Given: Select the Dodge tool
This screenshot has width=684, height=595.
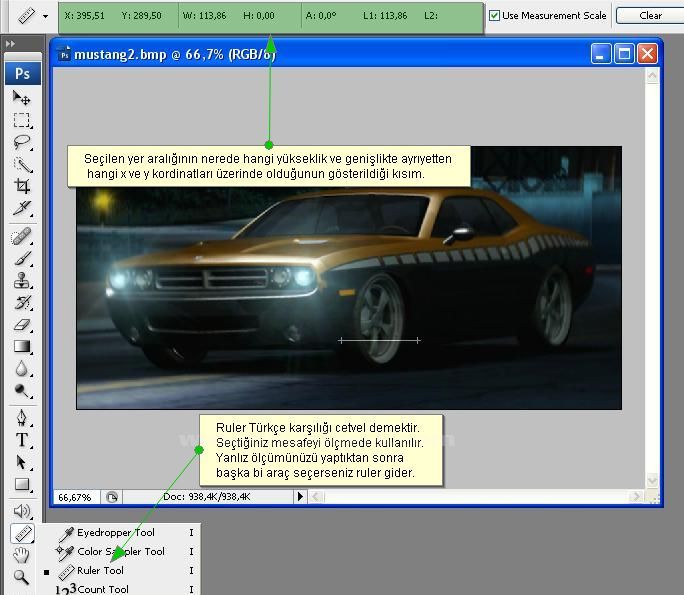Looking at the screenshot, I should 22,390.
